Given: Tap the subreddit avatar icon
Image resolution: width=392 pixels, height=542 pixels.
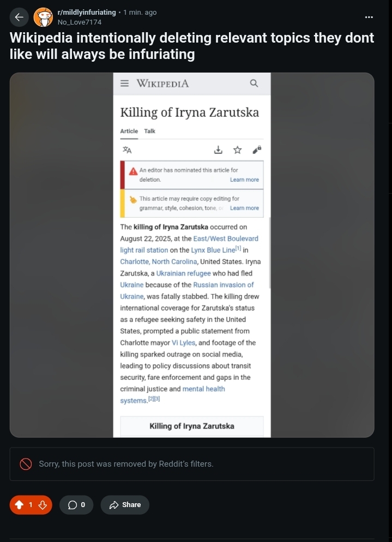Looking at the screenshot, I should [x=43, y=17].
